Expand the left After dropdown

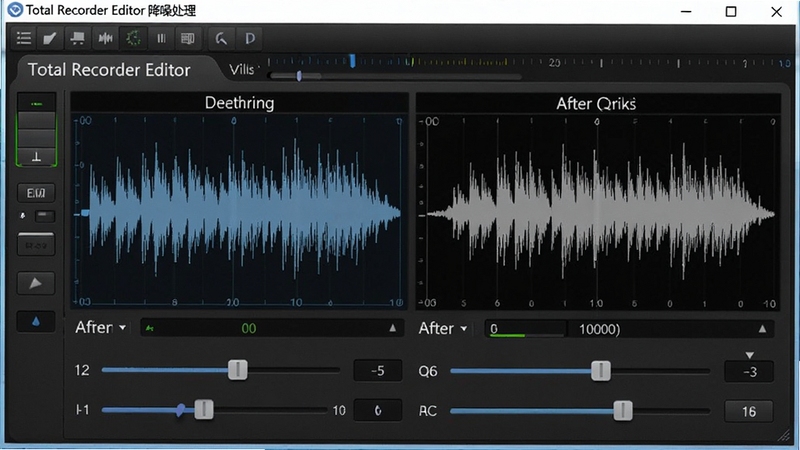point(101,327)
